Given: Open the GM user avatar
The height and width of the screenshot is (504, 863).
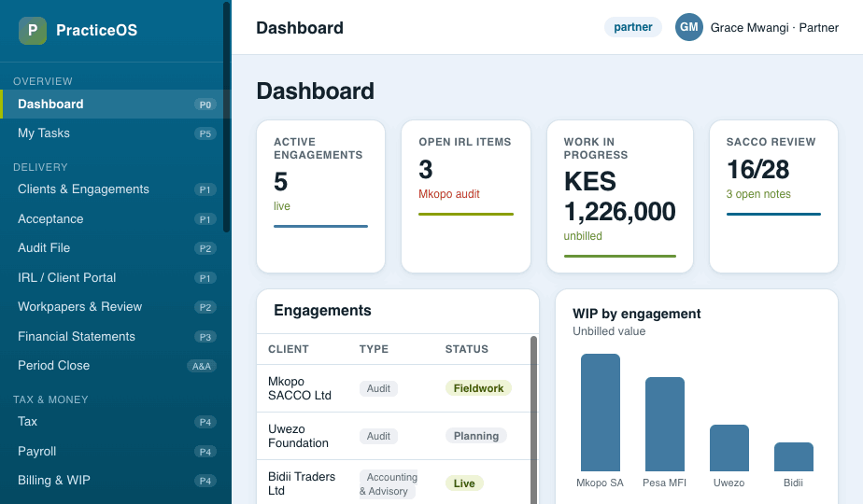Looking at the screenshot, I should (x=688, y=27).
